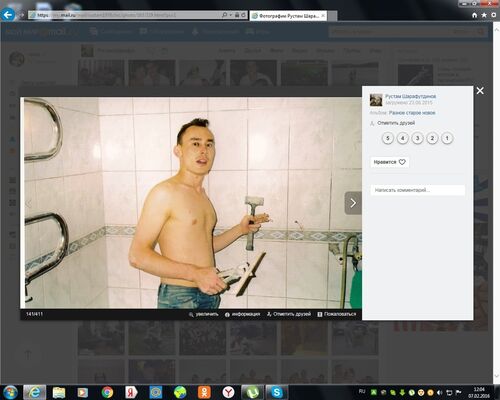Select rating 1 circle
500x400 pixels.
tap(447, 138)
